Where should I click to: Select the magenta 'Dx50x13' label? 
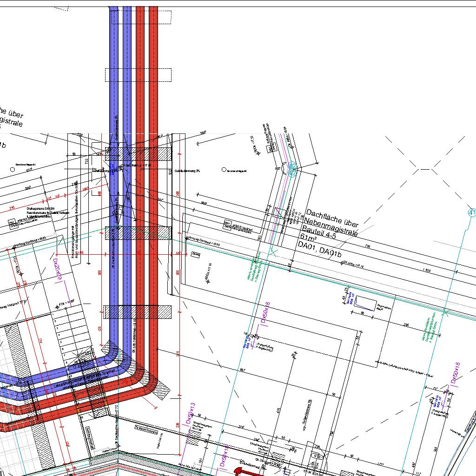[190, 413]
